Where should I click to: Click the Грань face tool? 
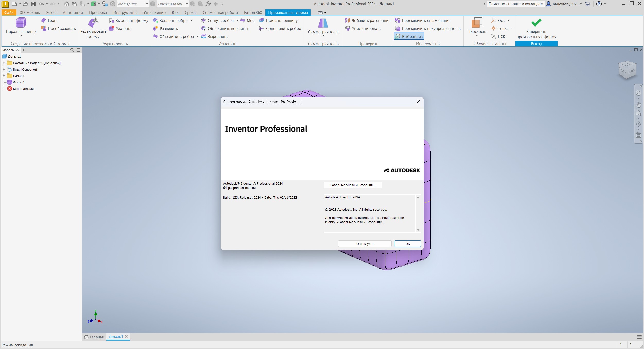click(50, 20)
